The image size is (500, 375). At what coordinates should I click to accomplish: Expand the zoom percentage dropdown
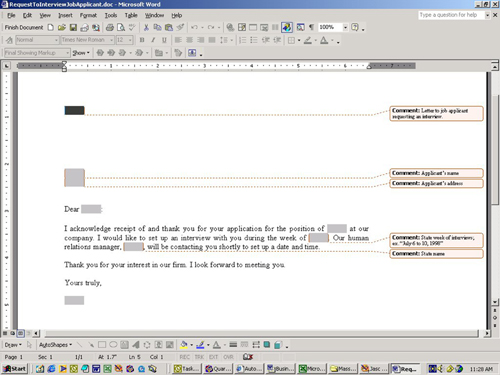345,27
